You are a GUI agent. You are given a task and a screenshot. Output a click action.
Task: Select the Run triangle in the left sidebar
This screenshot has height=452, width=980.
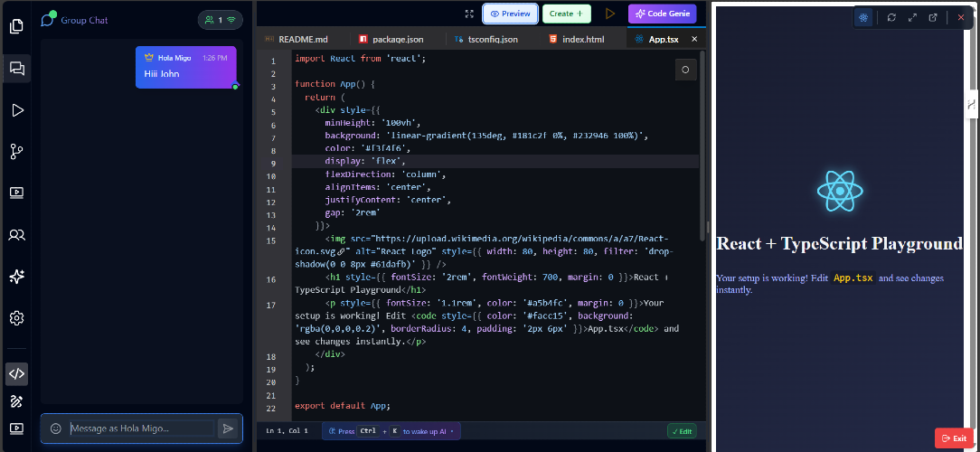coord(17,110)
